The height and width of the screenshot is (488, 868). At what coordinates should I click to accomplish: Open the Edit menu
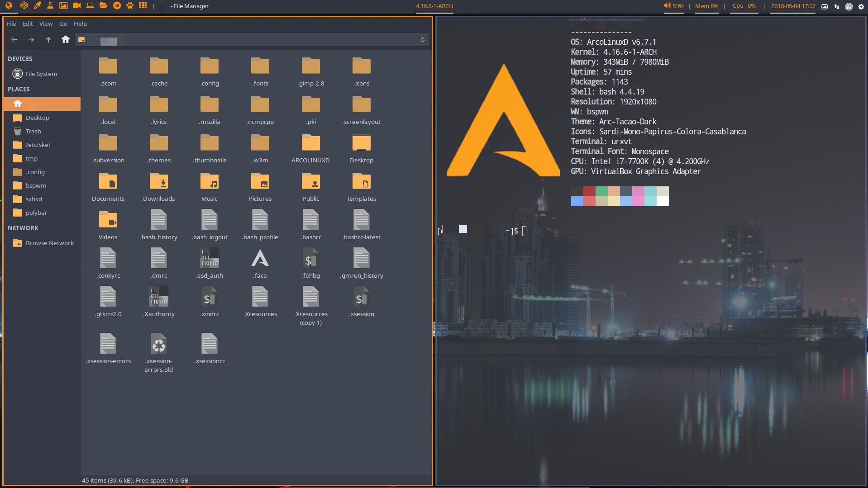[28, 24]
